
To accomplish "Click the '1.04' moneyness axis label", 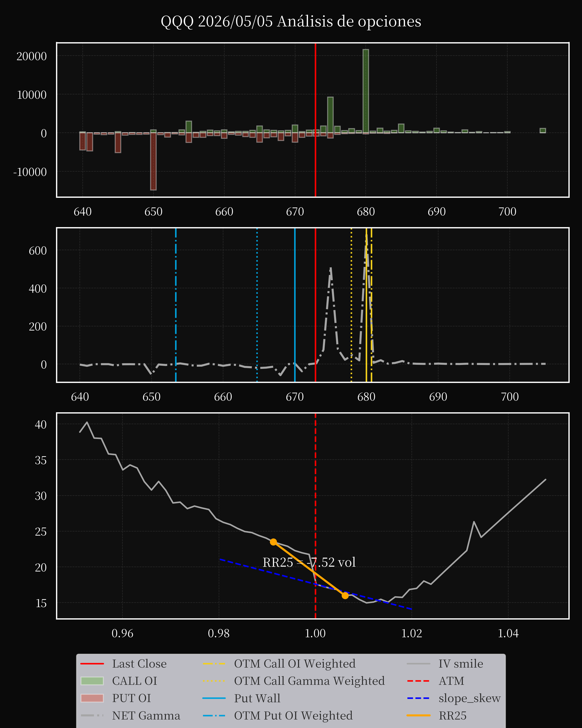I will coord(508,633).
